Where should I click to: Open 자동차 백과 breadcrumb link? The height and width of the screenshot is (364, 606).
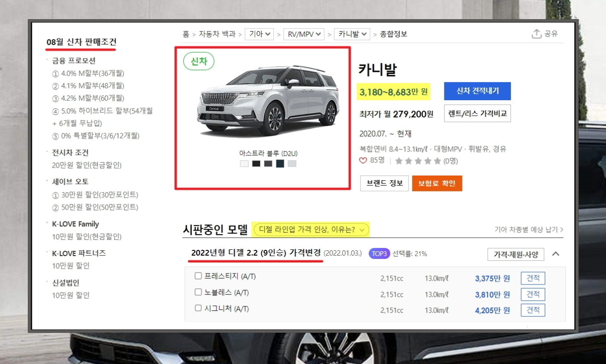[x=218, y=34]
